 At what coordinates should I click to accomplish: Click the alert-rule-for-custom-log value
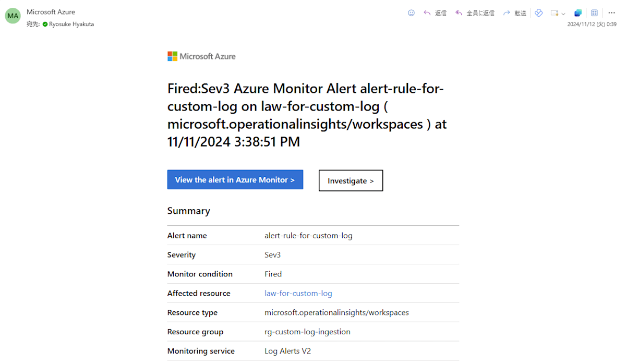309,235
